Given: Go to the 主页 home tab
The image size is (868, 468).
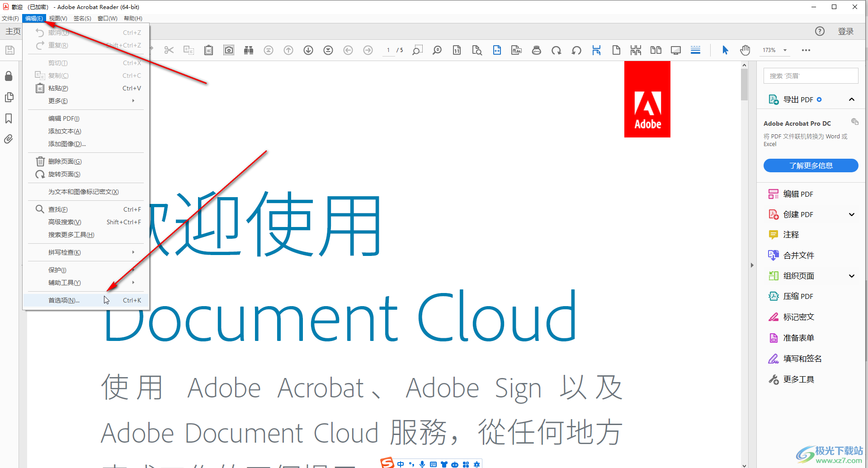Looking at the screenshot, I should 13,31.
